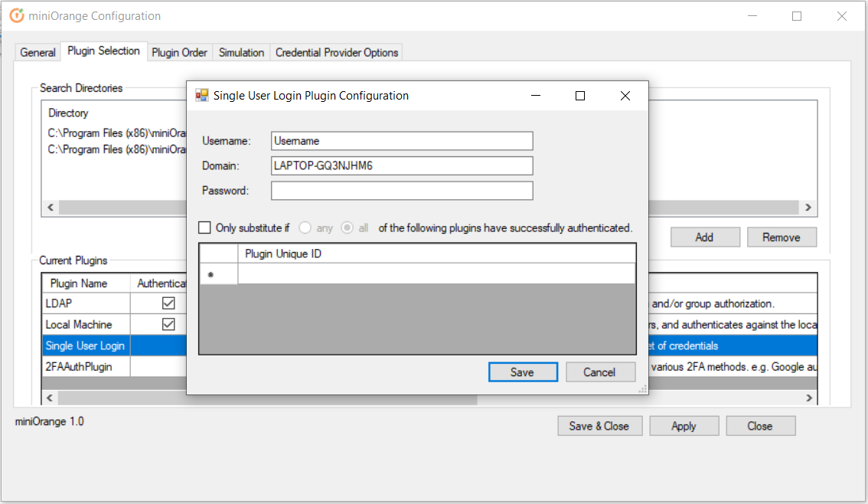Screen dimensions: 868x504
Task: Close the Single User Login Plugin Configuration dialog
Action: (x=625, y=96)
